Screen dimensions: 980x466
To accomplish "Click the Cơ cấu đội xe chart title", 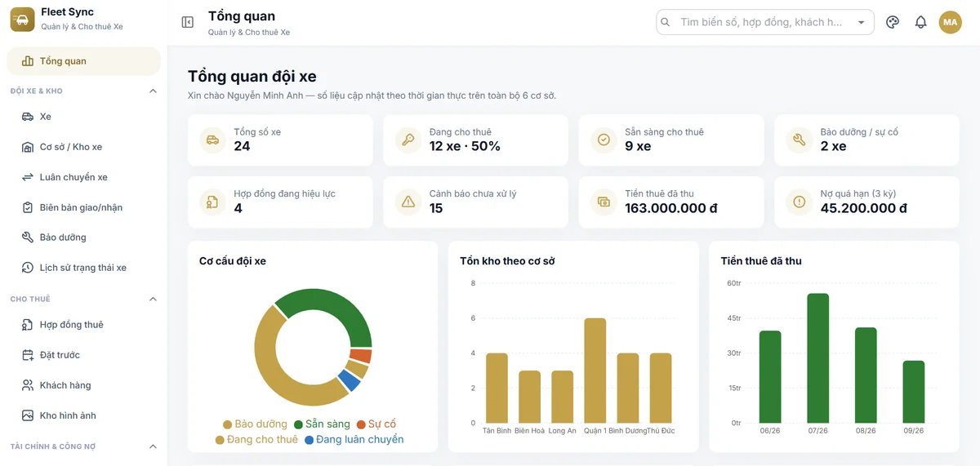I will tap(233, 261).
